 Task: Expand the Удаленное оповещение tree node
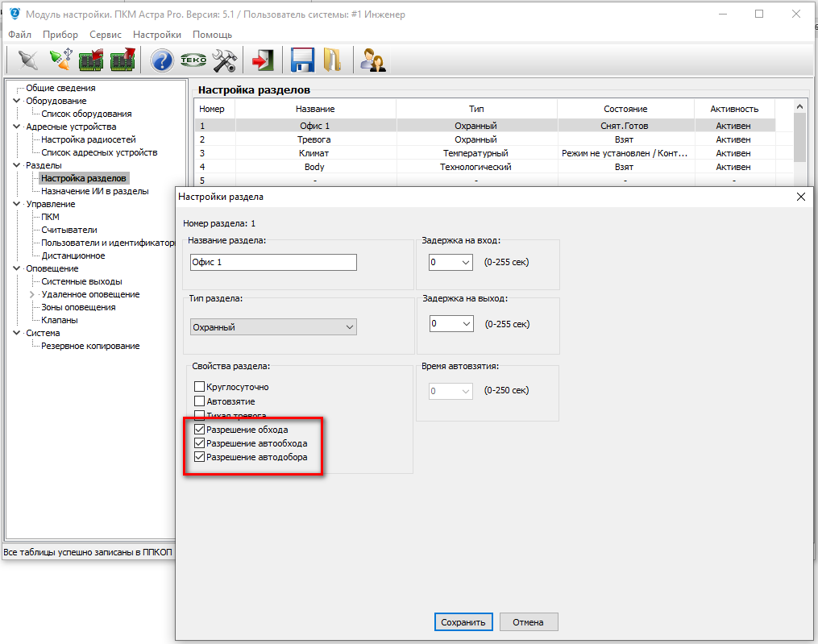pos(32,294)
